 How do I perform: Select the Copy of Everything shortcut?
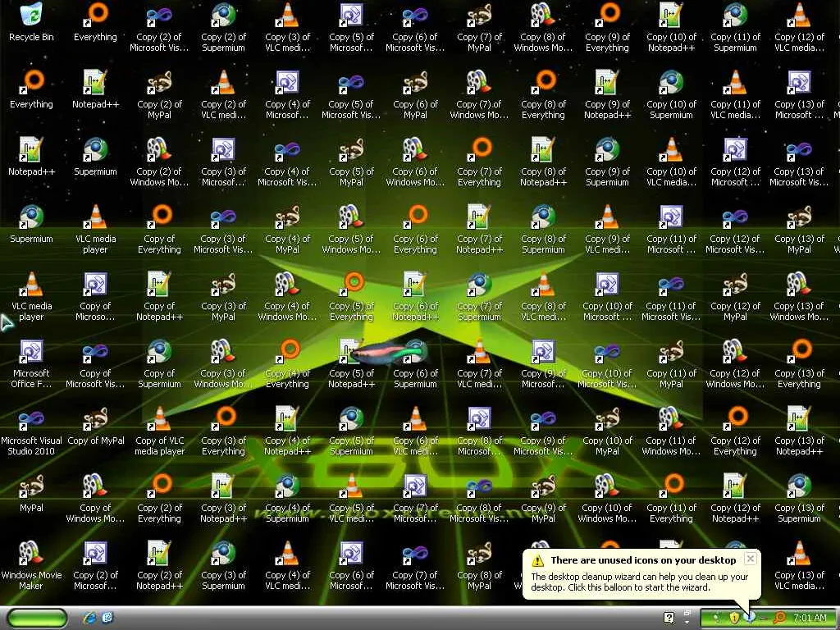tap(160, 229)
